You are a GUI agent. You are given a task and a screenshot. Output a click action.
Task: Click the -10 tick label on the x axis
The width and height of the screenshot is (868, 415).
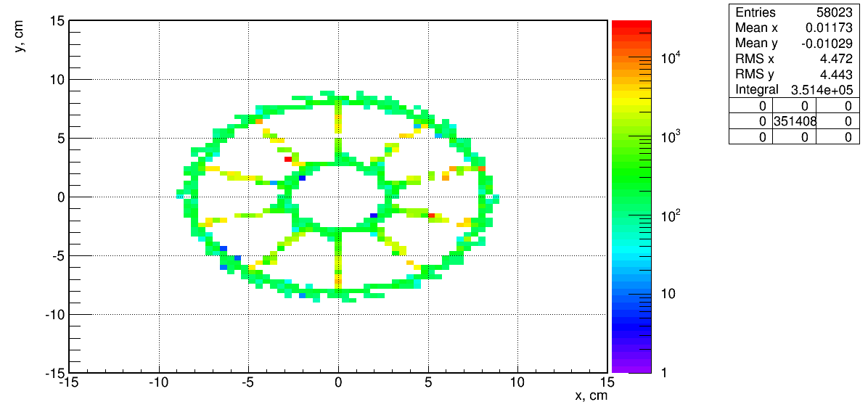158,382
